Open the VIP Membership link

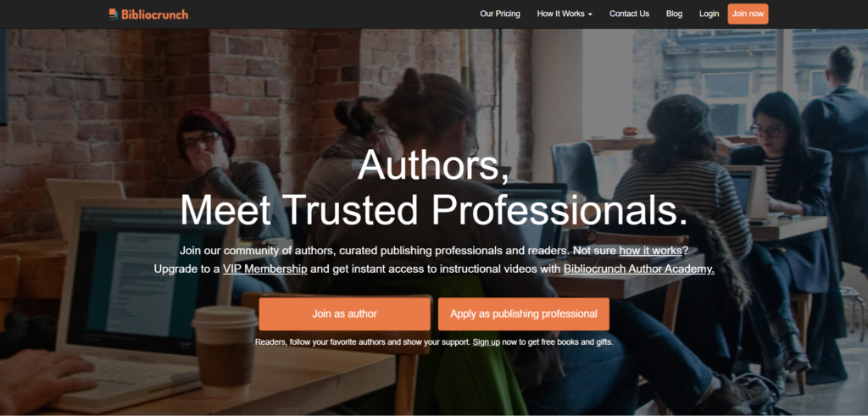point(265,269)
